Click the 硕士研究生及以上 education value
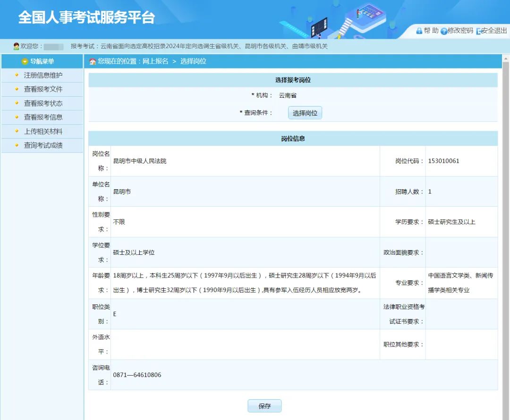 click(451, 222)
